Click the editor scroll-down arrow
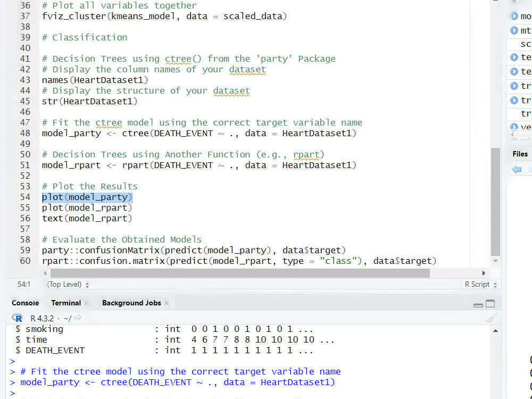Screen dimensions: 532x399 [x=495, y=261]
